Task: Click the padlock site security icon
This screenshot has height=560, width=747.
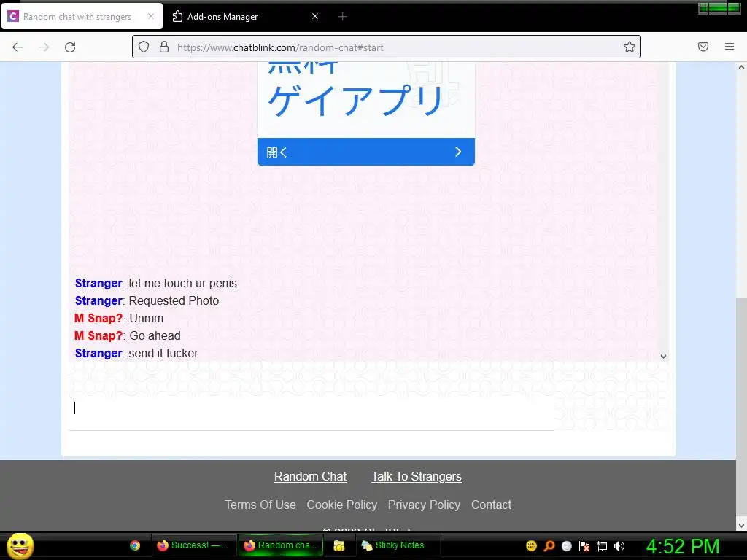Action: tap(164, 47)
